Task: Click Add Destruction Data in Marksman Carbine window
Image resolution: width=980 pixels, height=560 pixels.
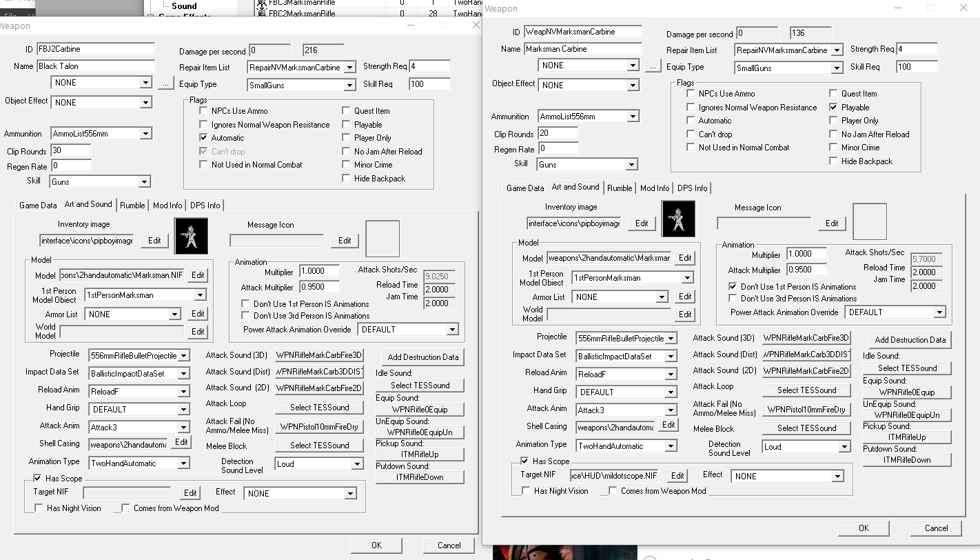Action: click(x=910, y=340)
